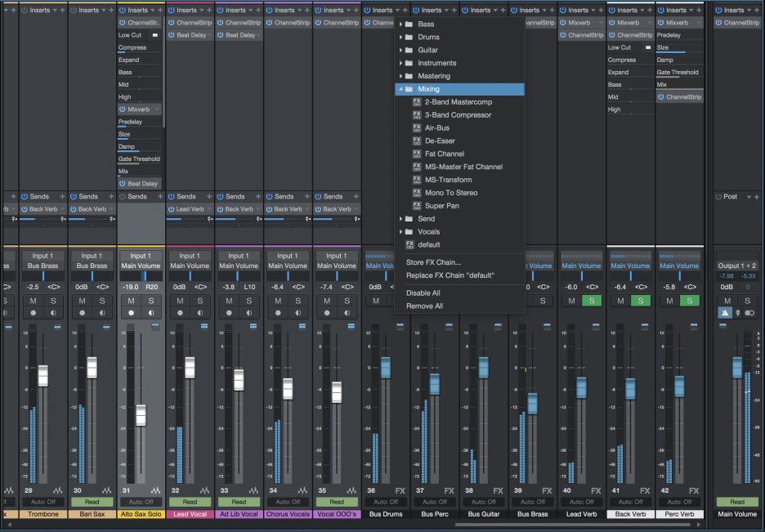Add a send on Lead Vocal channel
The height and width of the screenshot is (532, 765).
click(209, 196)
